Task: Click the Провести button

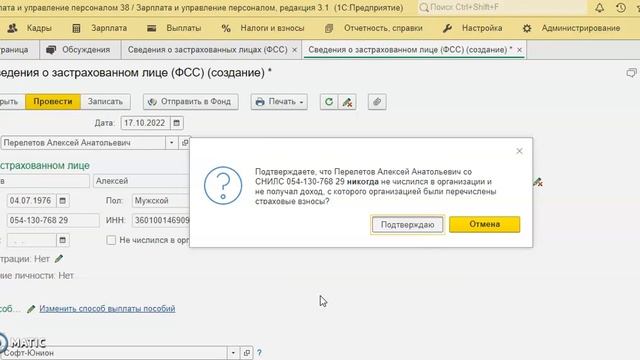Action: (x=53, y=102)
